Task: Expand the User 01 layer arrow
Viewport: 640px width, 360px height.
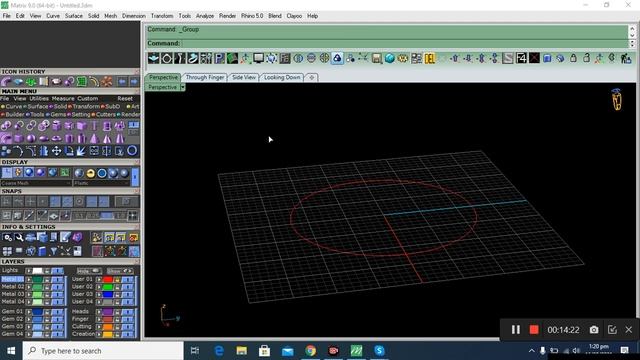Action: [99, 280]
